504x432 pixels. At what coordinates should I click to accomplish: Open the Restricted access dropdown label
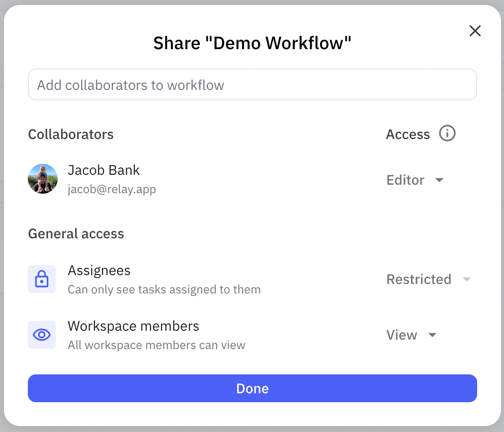(419, 280)
